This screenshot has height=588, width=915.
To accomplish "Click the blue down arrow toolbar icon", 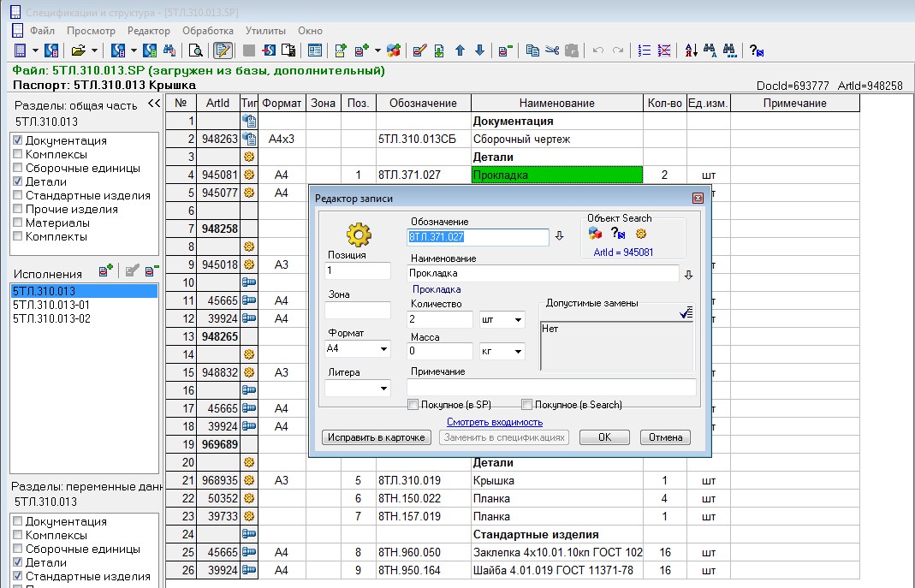I will coord(479,50).
